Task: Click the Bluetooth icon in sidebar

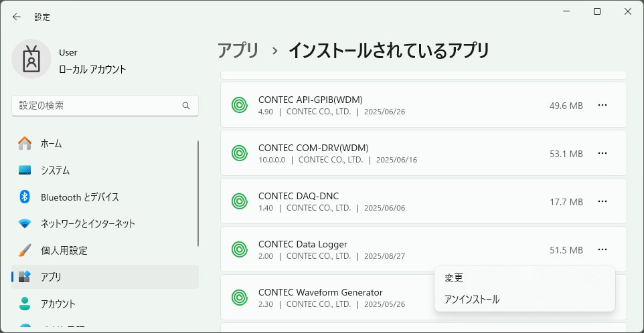Action: [x=25, y=197]
